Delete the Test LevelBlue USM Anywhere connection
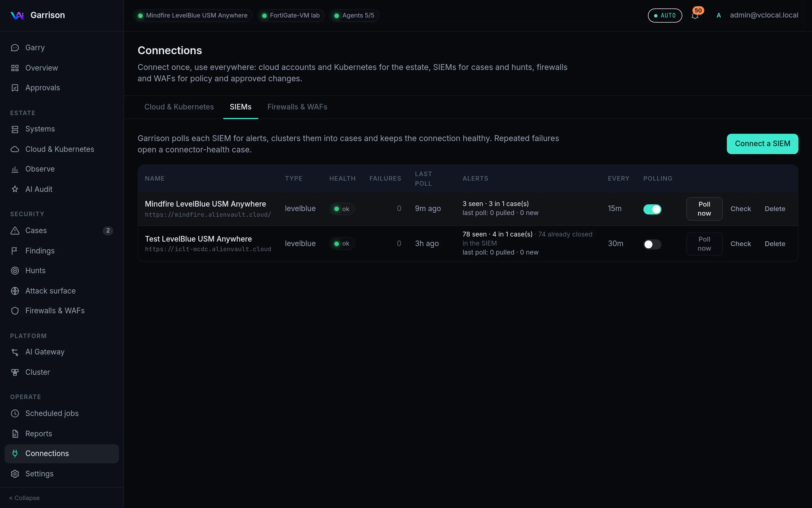 775,244
